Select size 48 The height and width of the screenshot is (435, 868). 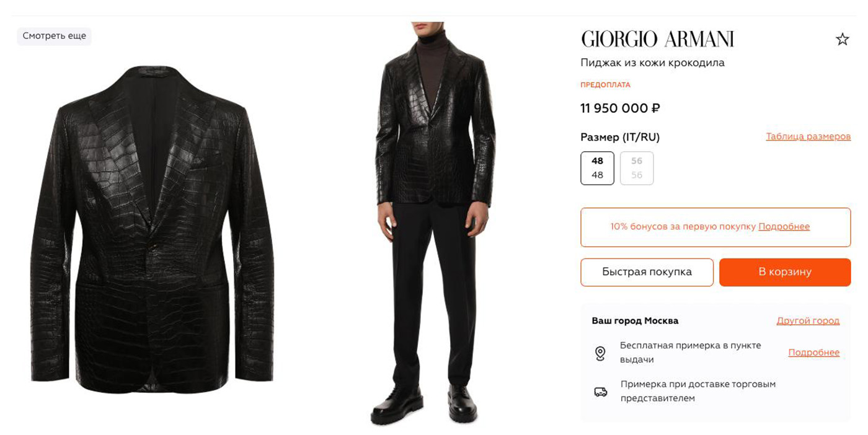pos(597,168)
